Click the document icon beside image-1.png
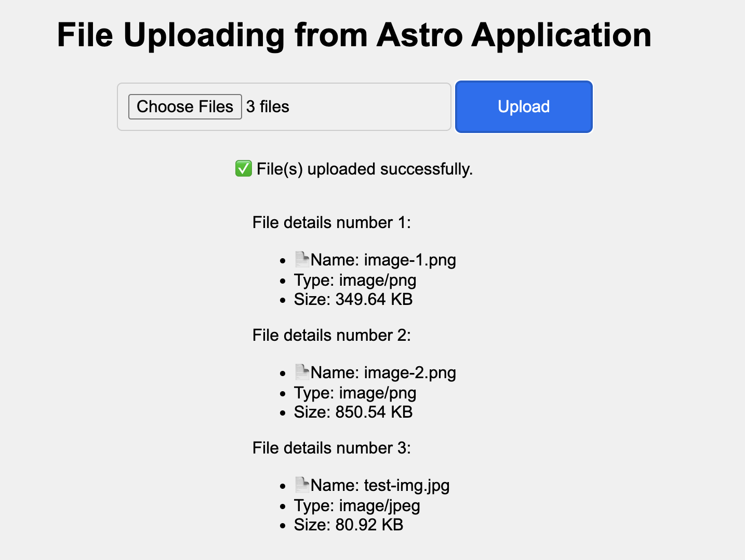Screen dimensions: 745x560 (301, 259)
